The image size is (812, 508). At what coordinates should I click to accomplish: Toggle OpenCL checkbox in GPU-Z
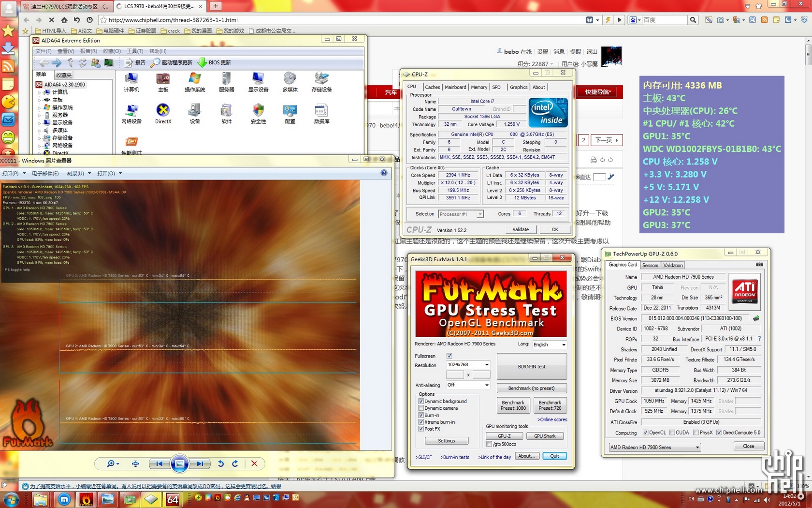(x=646, y=433)
